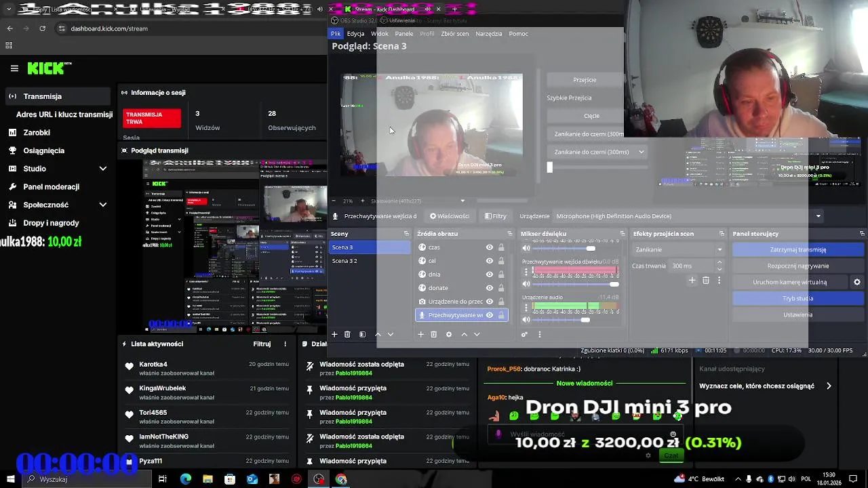The height and width of the screenshot is (488, 868).
Task: Lock the donate source
Action: [x=501, y=288]
